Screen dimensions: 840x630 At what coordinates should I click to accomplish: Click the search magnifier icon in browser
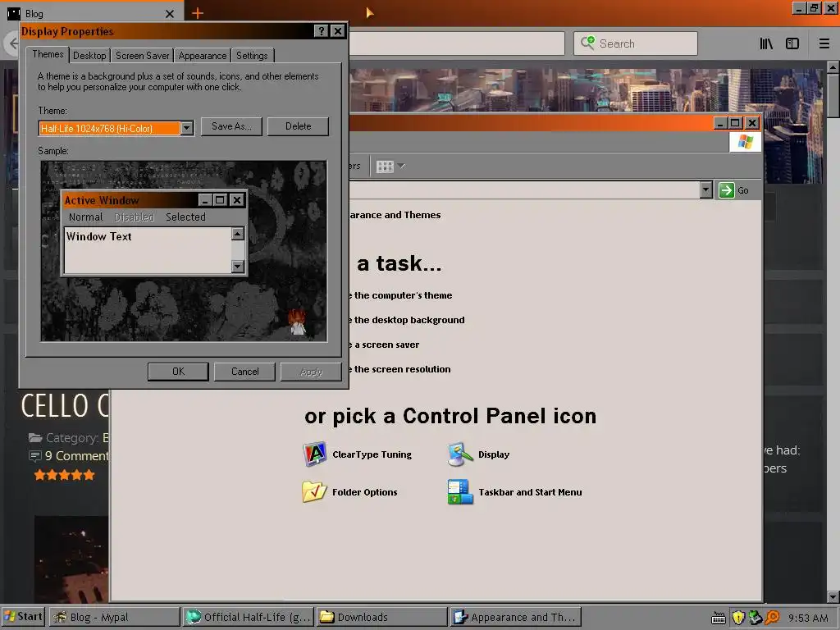[587, 43]
